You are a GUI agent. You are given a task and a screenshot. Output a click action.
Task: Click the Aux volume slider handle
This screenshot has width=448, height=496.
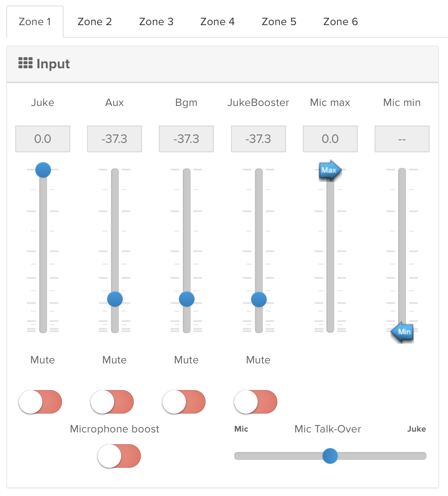click(x=115, y=299)
